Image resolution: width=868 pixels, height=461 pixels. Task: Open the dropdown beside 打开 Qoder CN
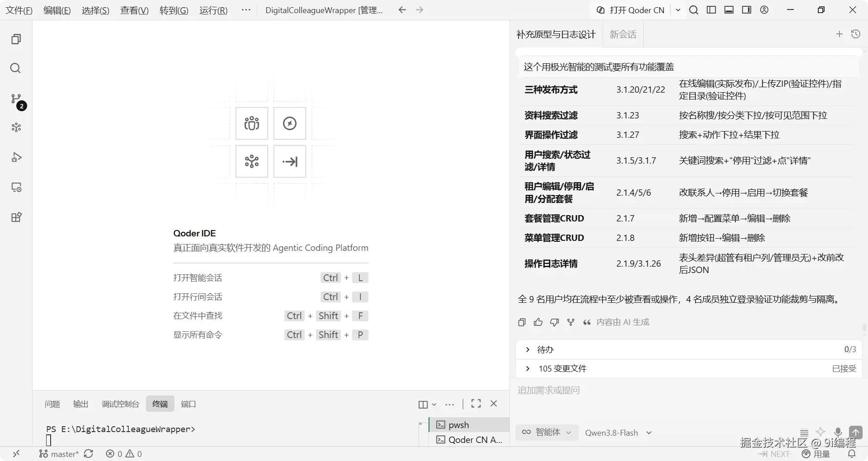click(x=678, y=10)
